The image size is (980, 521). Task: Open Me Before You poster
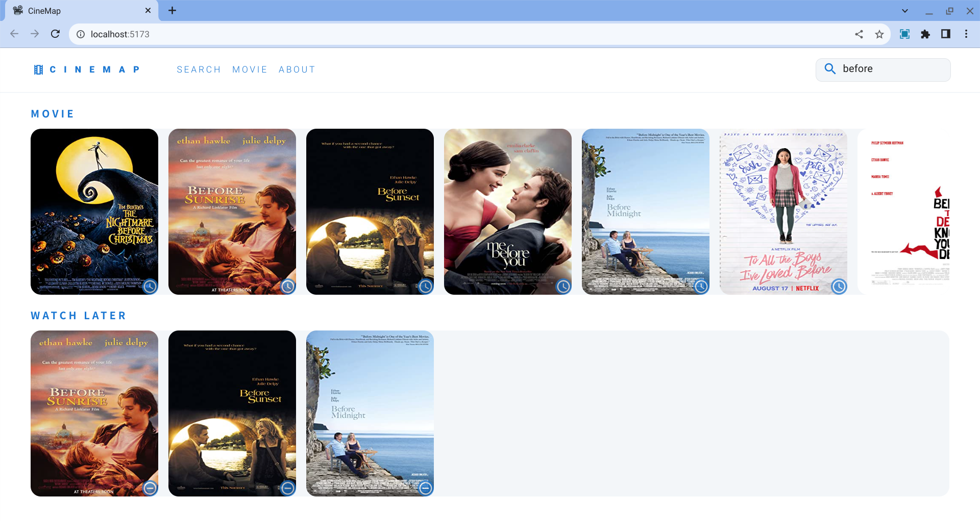[508, 211]
